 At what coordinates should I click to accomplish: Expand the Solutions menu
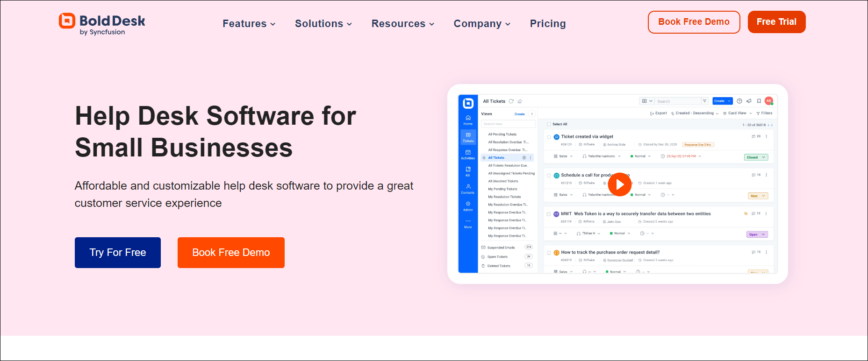pyautogui.click(x=323, y=23)
